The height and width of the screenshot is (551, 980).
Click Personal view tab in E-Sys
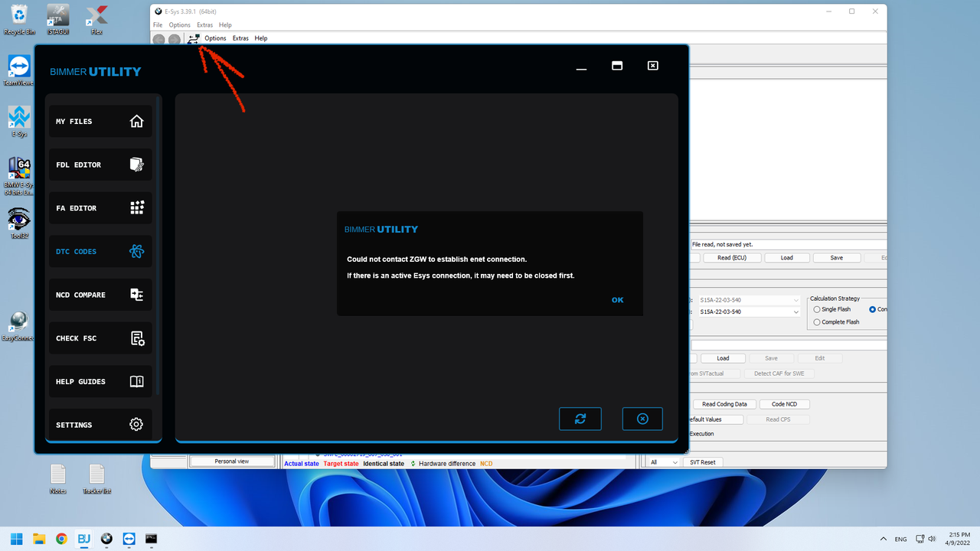pos(231,461)
